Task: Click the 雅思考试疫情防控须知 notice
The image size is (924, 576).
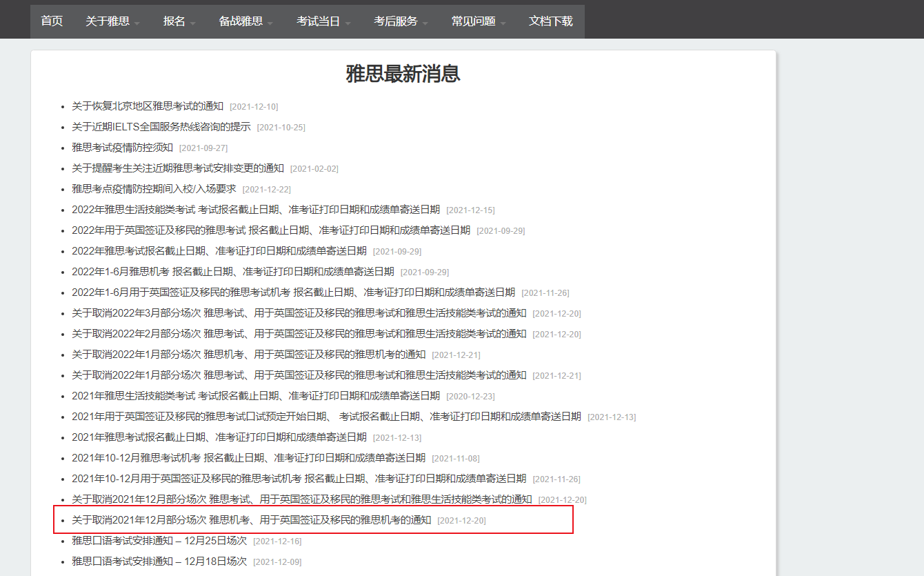Action: click(x=122, y=148)
